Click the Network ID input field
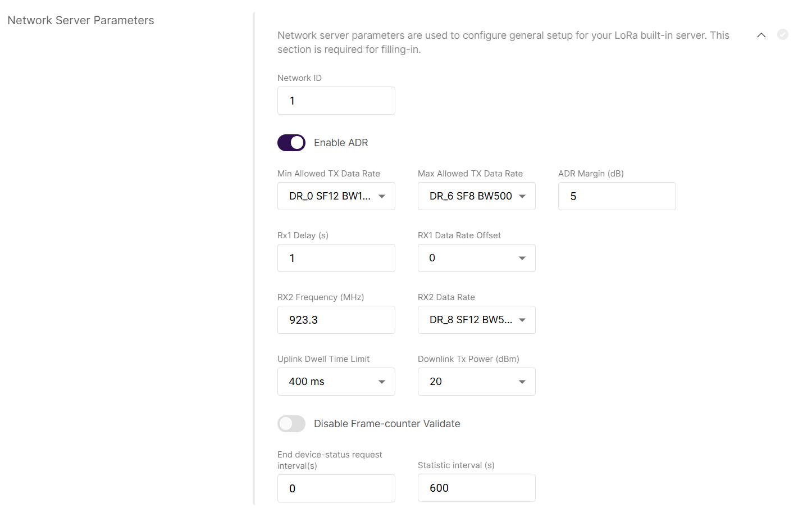Viewport: 812px width, 512px height. [x=336, y=101]
